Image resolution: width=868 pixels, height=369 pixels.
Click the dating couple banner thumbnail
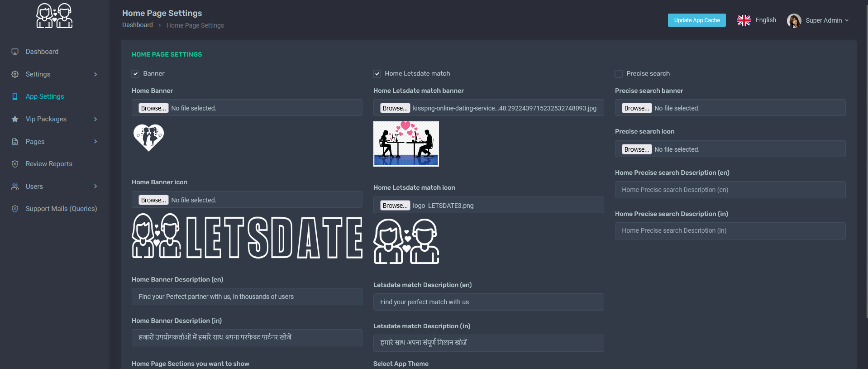406,144
